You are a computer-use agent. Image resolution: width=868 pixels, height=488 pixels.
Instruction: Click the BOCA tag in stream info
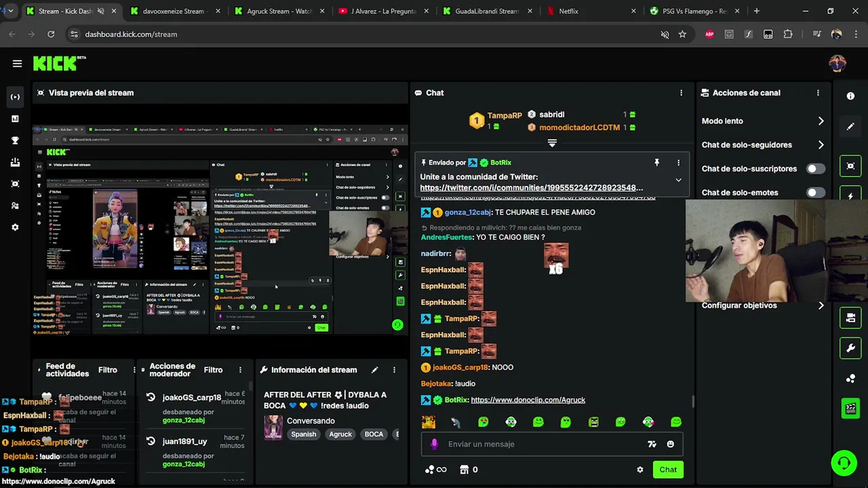click(374, 434)
